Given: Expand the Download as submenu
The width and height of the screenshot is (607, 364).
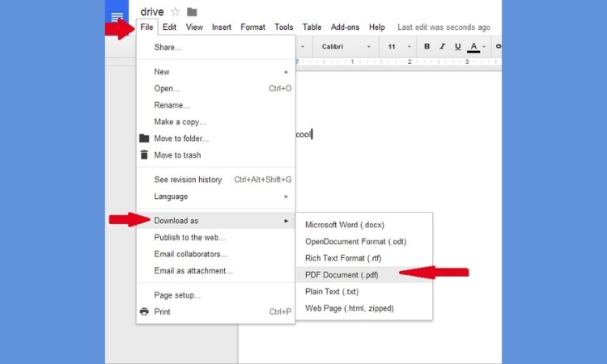Looking at the screenshot, I should (x=216, y=221).
